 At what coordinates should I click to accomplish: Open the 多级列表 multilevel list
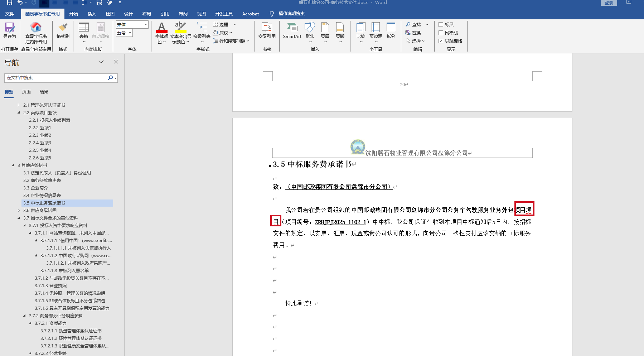[202, 32]
